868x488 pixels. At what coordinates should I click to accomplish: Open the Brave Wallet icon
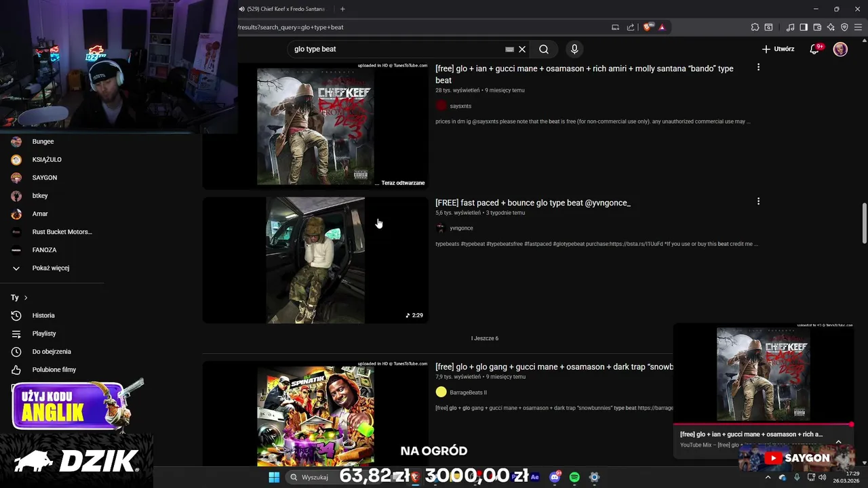pos(817,27)
